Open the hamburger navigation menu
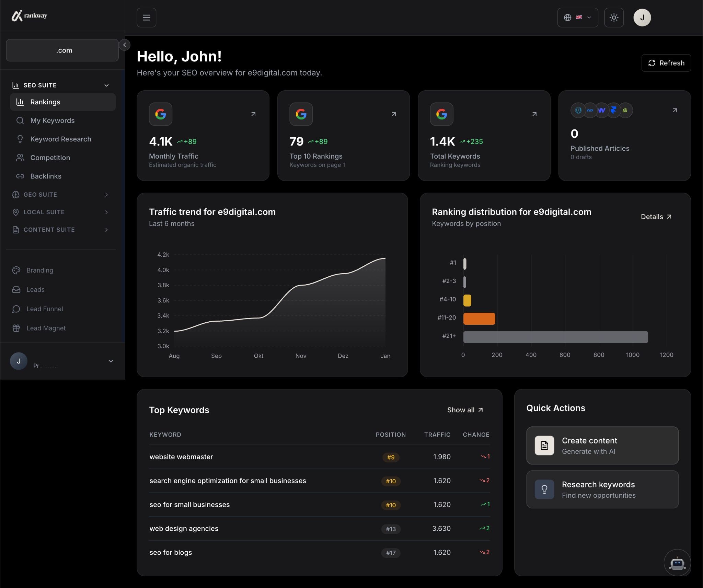703x588 pixels. pyautogui.click(x=147, y=17)
